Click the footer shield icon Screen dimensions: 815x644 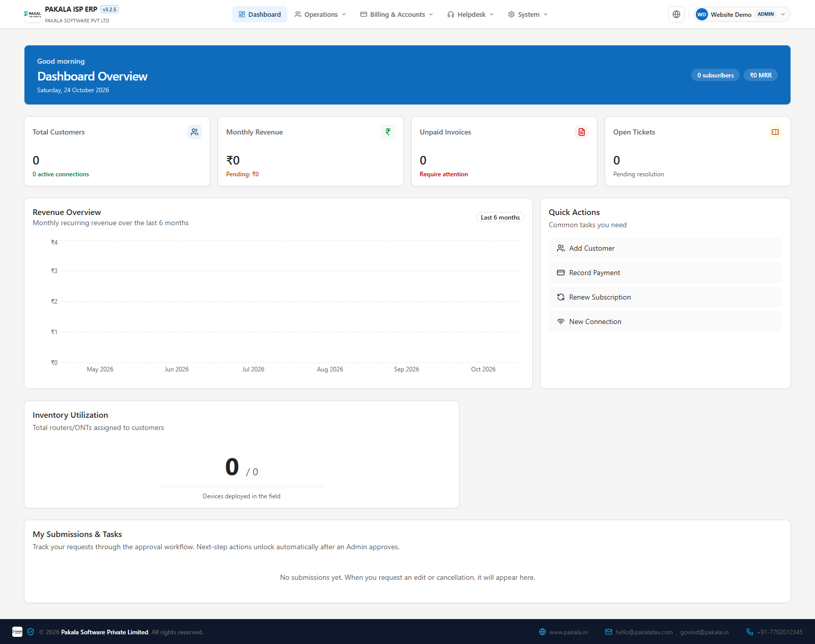(x=31, y=632)
